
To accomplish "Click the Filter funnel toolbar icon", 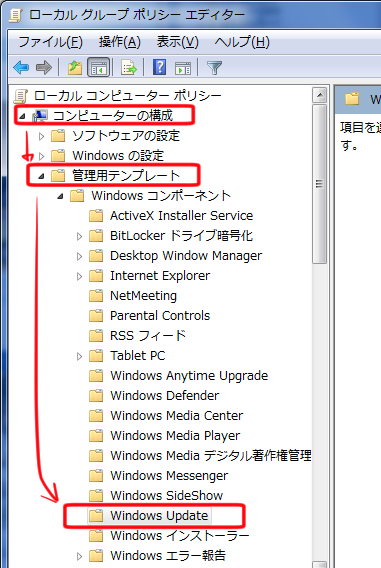I will [x=214, y=67].
